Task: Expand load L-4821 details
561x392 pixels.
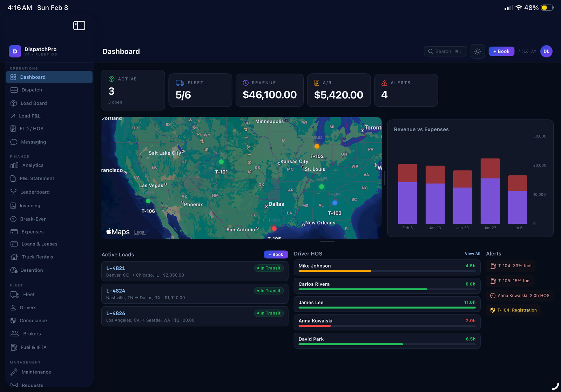Action: pos(195,271)
